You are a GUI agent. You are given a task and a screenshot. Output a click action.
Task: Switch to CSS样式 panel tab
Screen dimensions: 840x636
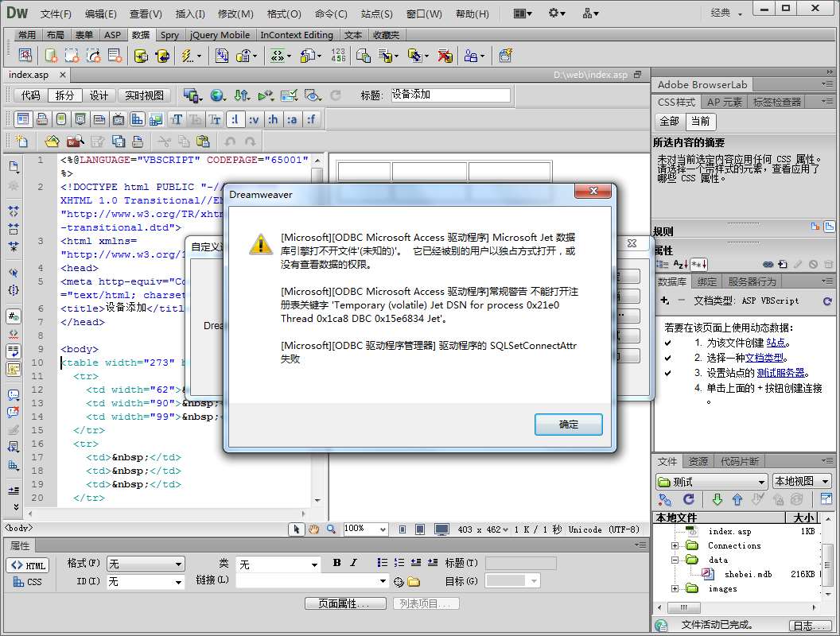pos(676,102)
